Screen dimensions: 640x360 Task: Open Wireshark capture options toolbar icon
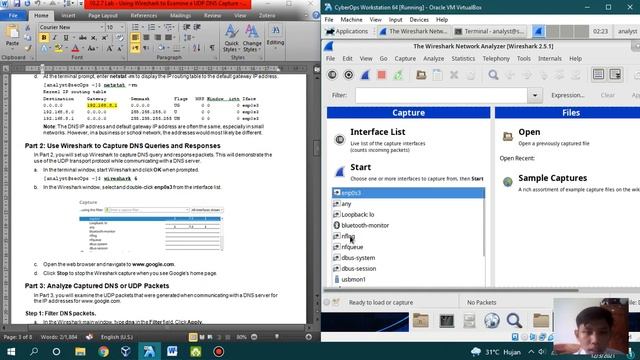[x=349, y=75]
